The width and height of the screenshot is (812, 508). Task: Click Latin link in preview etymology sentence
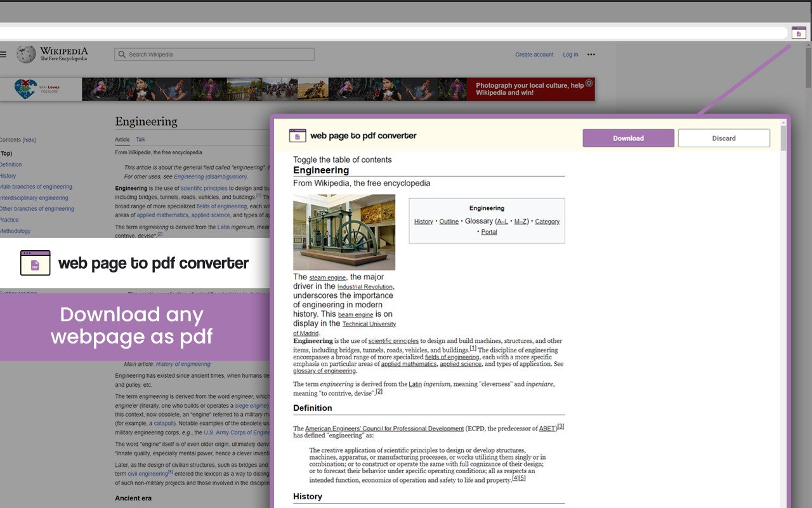[415, 384]
